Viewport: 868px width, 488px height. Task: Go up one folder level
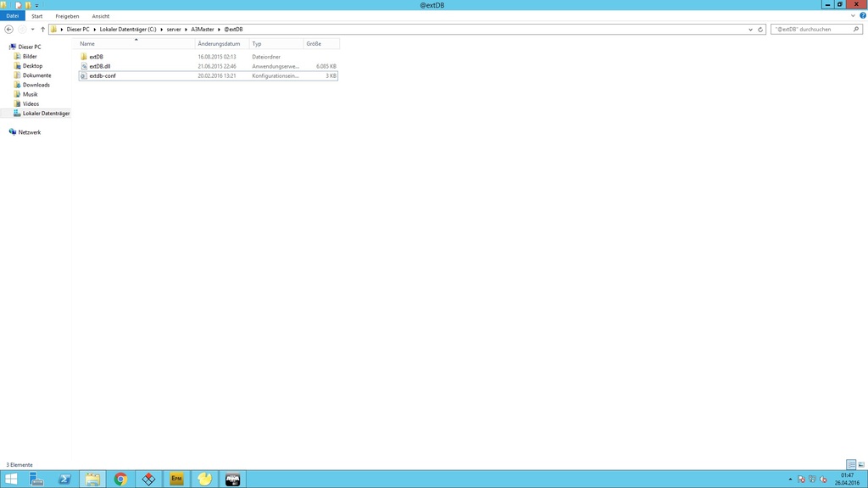tap(42, 29)
